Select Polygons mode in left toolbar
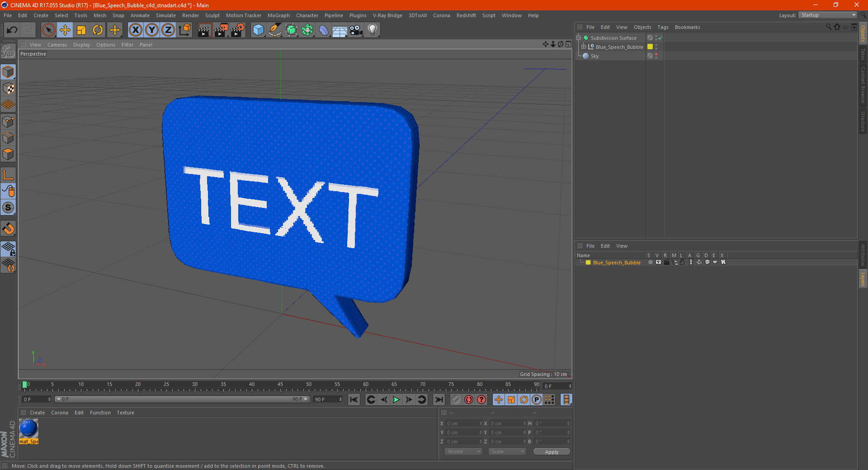Viewport: 868px width, 470px height. (8, 154)
